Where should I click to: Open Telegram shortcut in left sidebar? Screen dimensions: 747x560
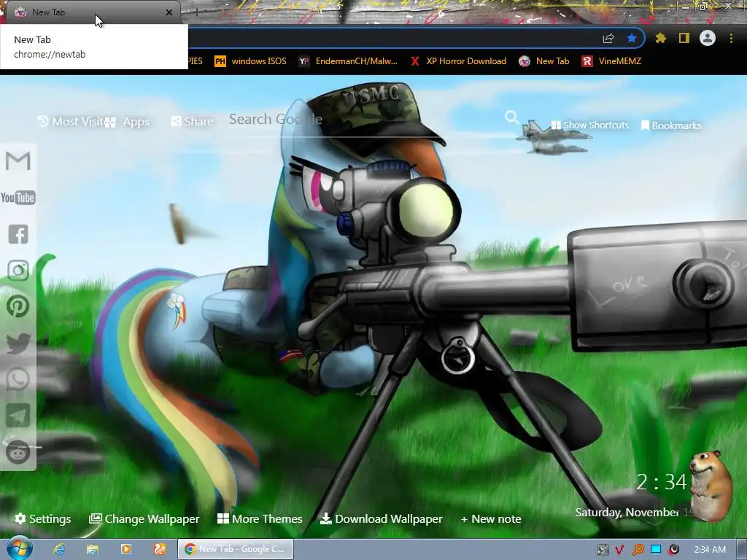(x=18, y=416)
